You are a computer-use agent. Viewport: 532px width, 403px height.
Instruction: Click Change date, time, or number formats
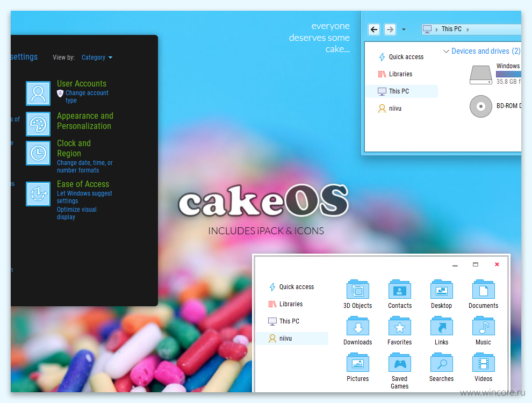point(85,167)
